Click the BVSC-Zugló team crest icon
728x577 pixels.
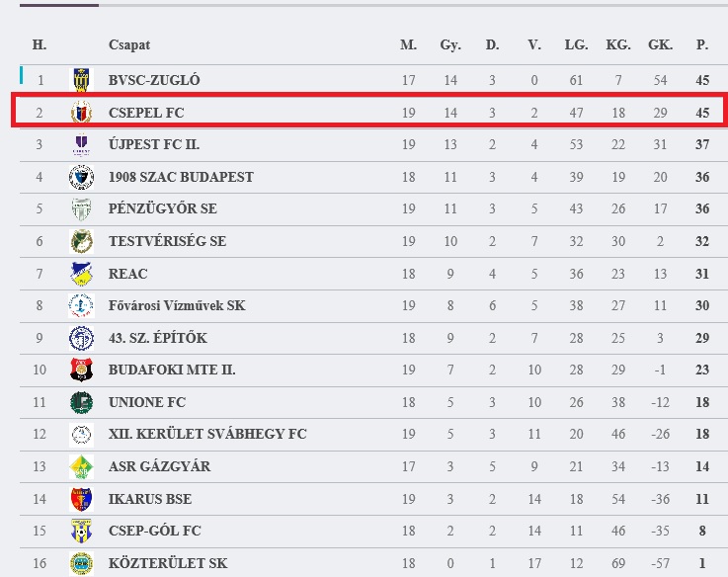(x=81, y=80)
